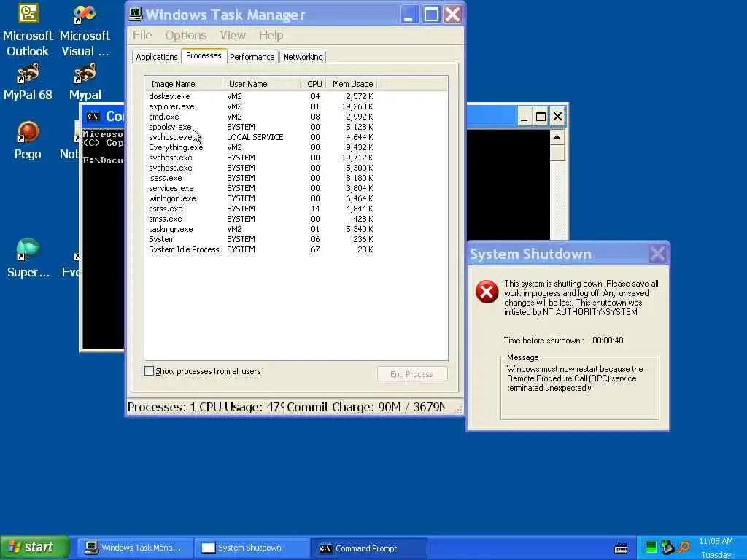
Task: Open the View menu in Task Manager
Action: click(233, 35)
